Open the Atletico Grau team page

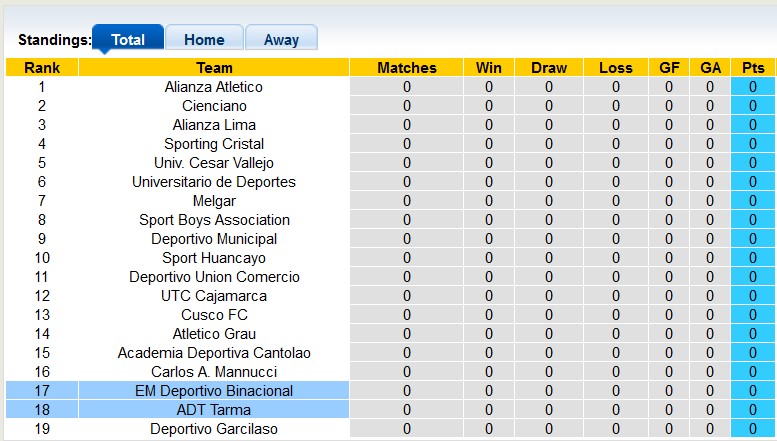(x=214, y=334)
